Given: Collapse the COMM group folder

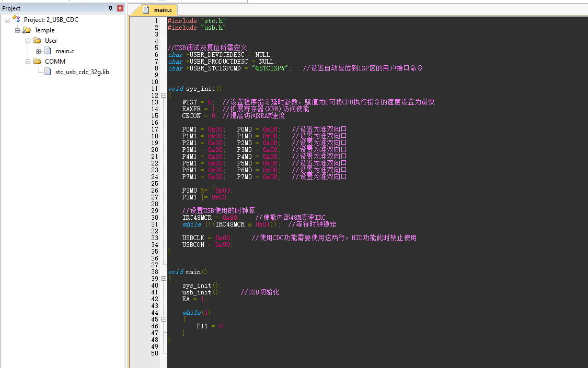Looking at the screenshot, I should point(28,62).
